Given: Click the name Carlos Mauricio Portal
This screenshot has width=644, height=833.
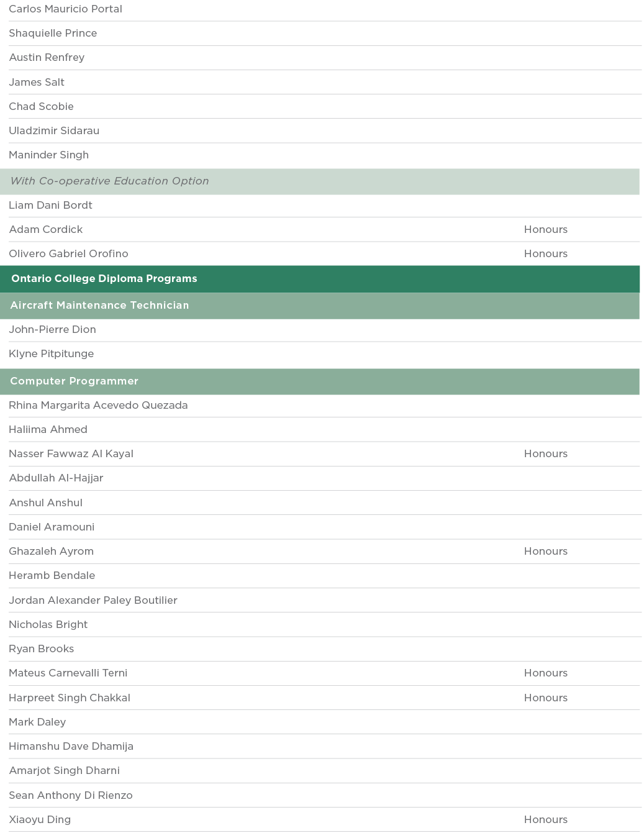Looking at the screenshot, I should [x=65, y=9].
